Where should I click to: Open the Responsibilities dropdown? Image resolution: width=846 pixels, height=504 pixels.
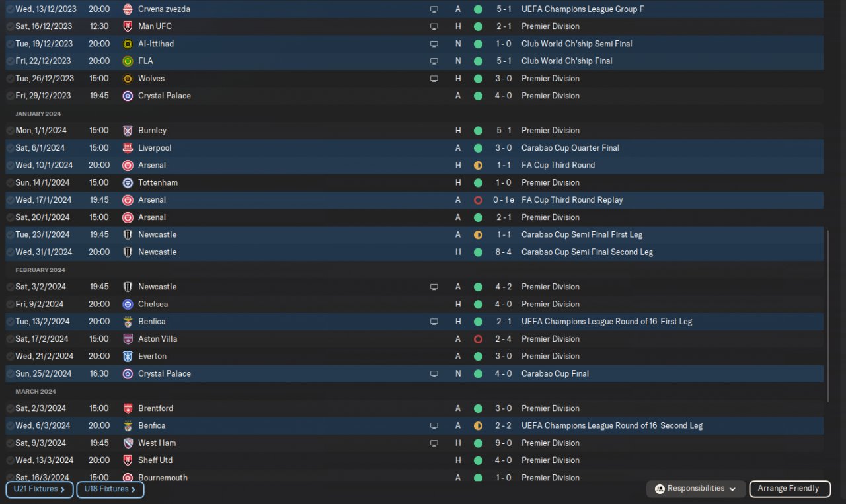pyautogui.click(x=695, y=489)
